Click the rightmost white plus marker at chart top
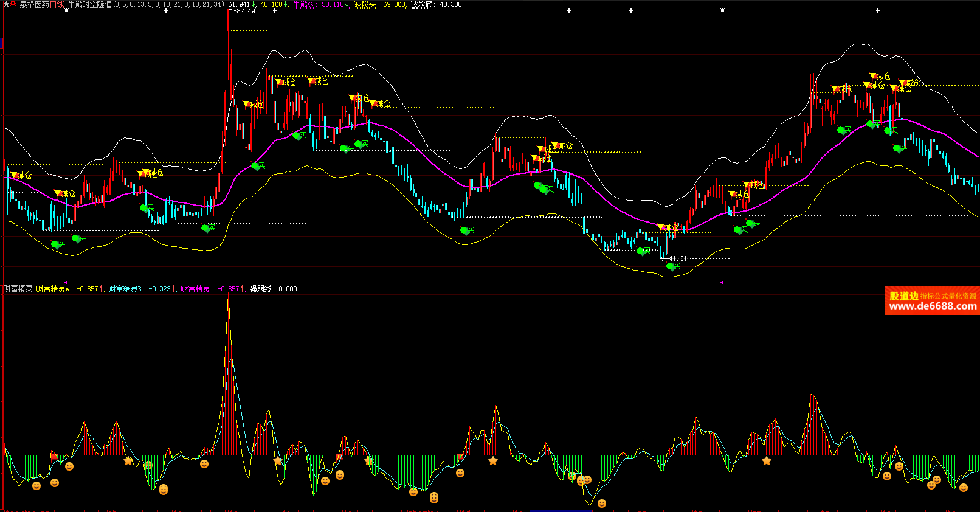The image size is (980, 512). pyautogui.click(x=878, y=10)
